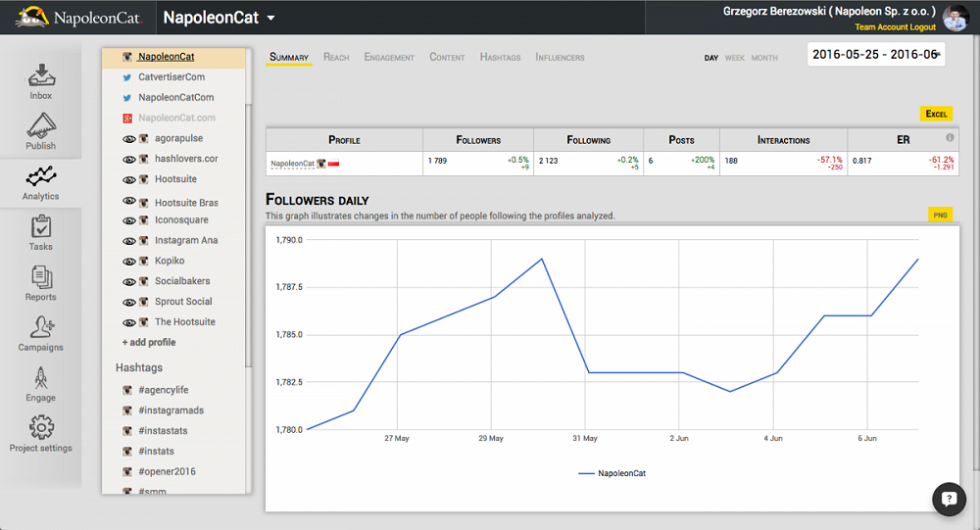
Task: Toggle eye visibility for Hootsuite
Action: coord(128,179)
